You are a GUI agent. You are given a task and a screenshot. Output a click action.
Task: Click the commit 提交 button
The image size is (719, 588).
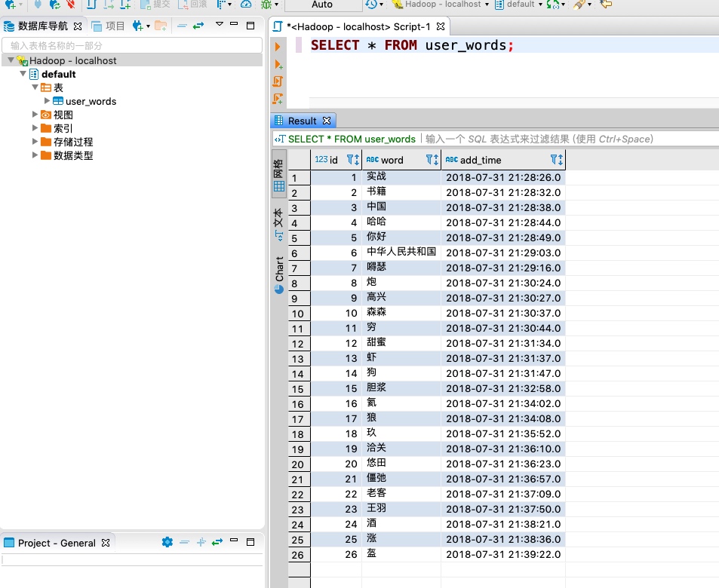click(155, 4)
